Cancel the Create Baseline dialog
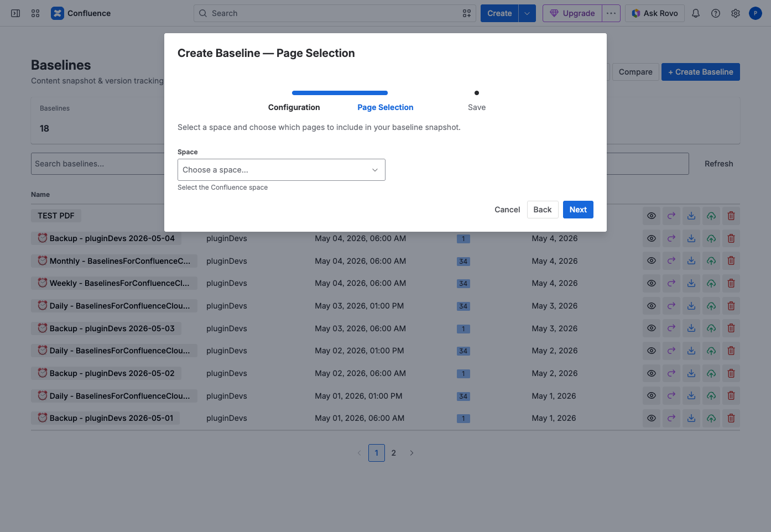Image resolution: width=771 pixels, height=532 pixels. point(507,210)
